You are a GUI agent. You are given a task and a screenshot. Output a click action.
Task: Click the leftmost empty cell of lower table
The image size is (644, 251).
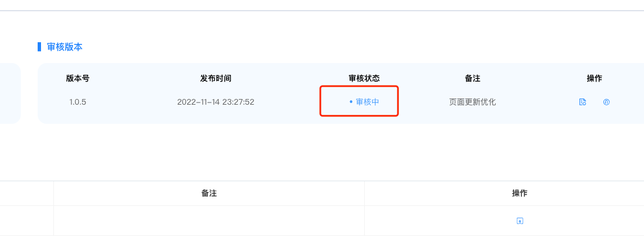[x=27, y=221]
